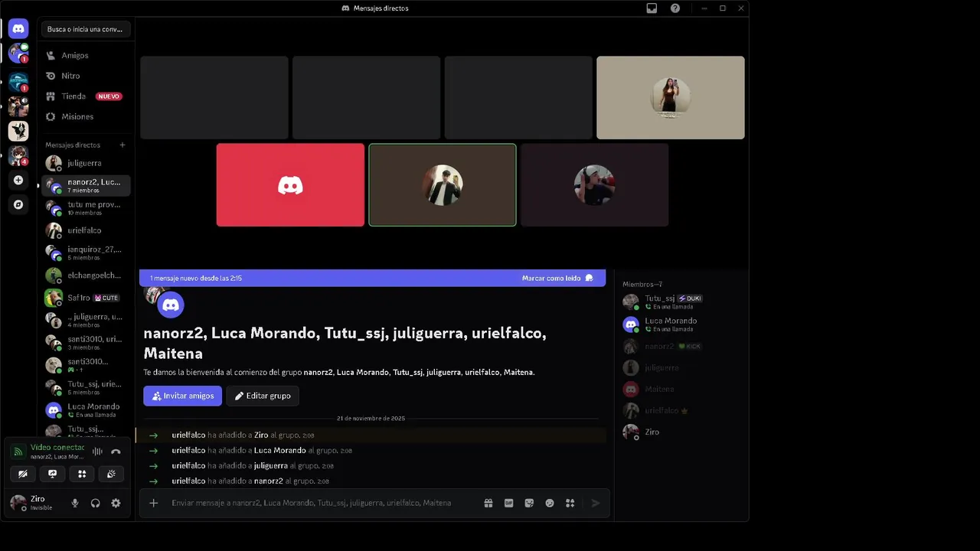Image resolution: width=980 pixels, height=551 pixels.
Task: Click the Editar grupo button
Action: [263, 396]
